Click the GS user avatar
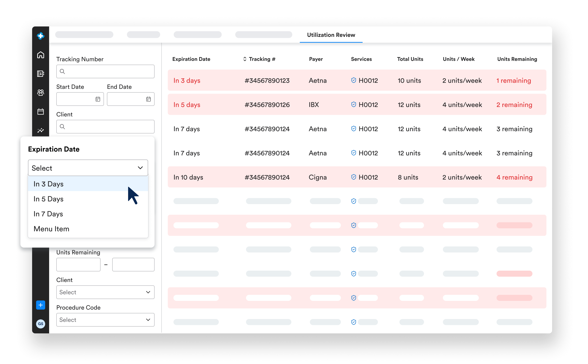This screenshot has height=364, width=588. pyautogui.click(x=40, y=324)
